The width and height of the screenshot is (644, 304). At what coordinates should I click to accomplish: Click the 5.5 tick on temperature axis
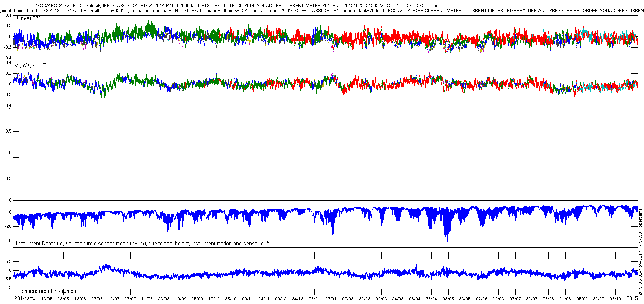click(x=8, y=279)
